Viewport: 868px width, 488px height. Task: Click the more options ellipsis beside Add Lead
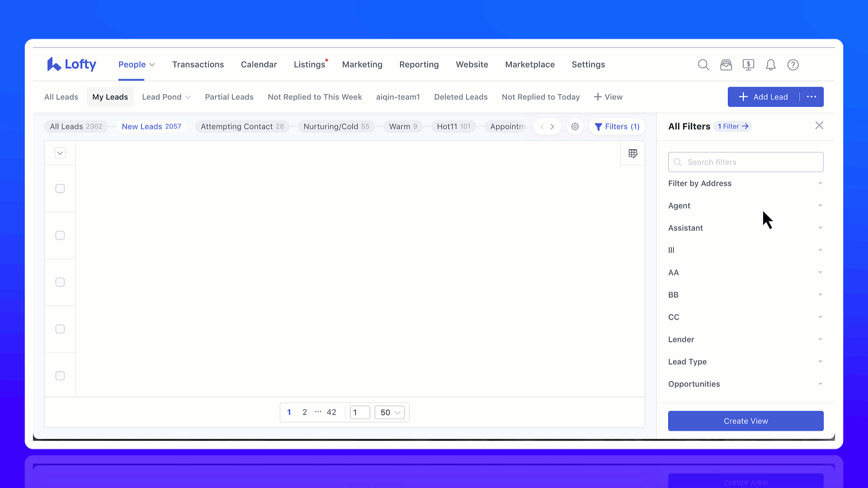(x=811, y=97)
